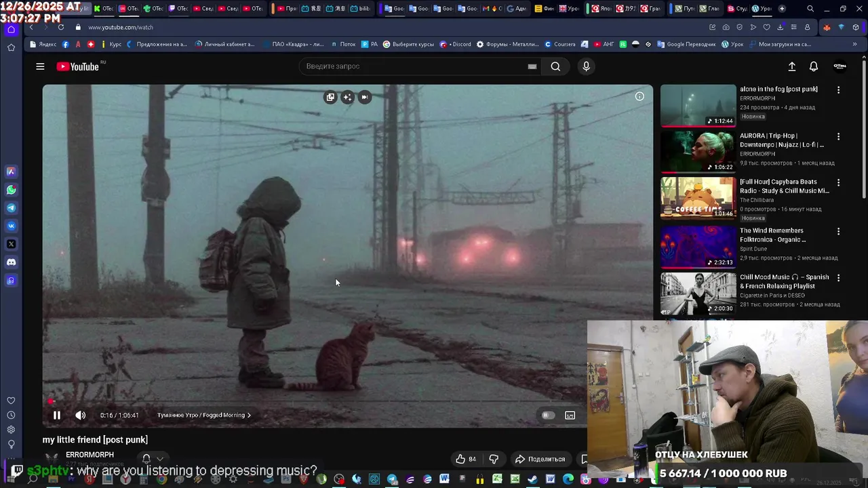Open options menu for AURORA video
868x488 pixels.
point(838,136)
